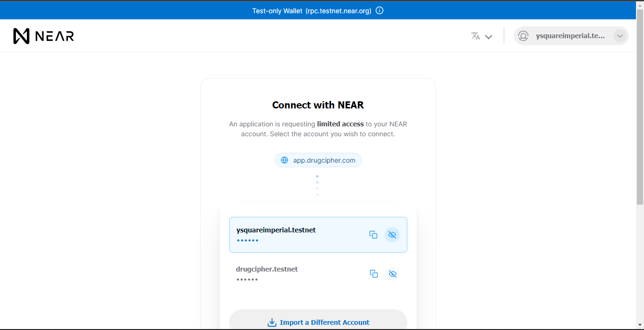The width and height of the screenshot is (644, 330).
Task: Click Import a Different Account button
Action: pos(318,320)
